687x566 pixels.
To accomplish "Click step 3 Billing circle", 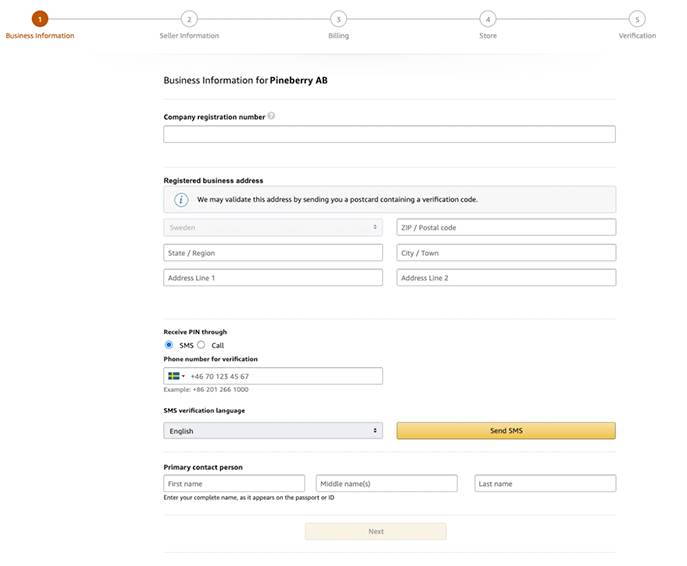I will [x=338, y=19].
